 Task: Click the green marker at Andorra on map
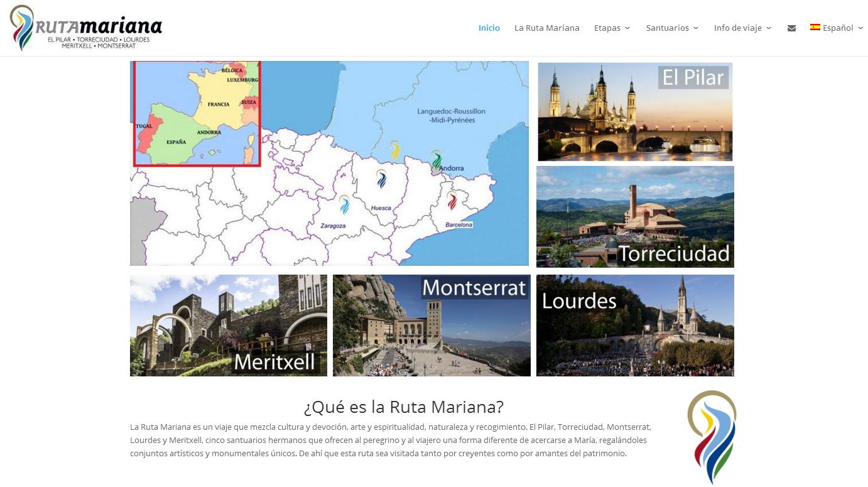[436, 158]
